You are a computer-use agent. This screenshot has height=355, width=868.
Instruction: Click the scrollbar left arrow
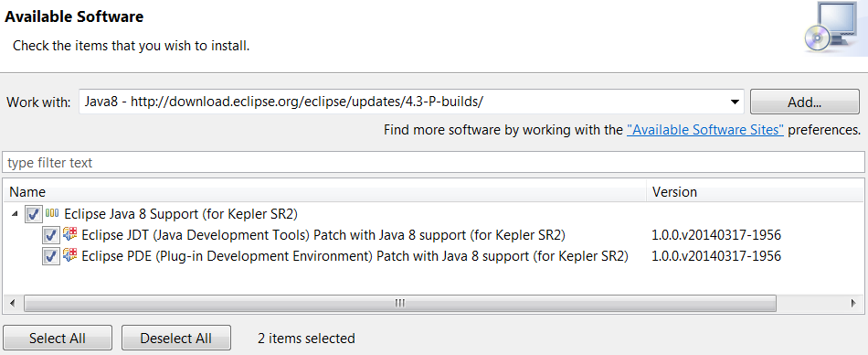click(x=14, y=303)
